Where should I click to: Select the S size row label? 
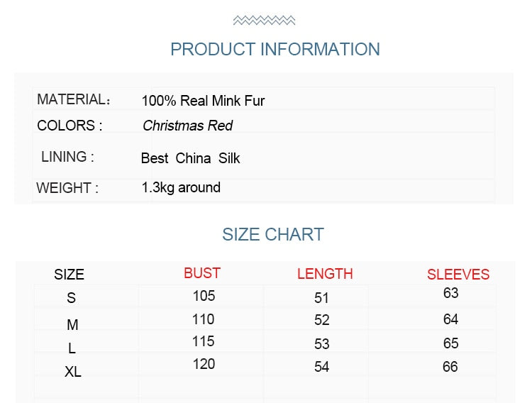tap(71, 298)
